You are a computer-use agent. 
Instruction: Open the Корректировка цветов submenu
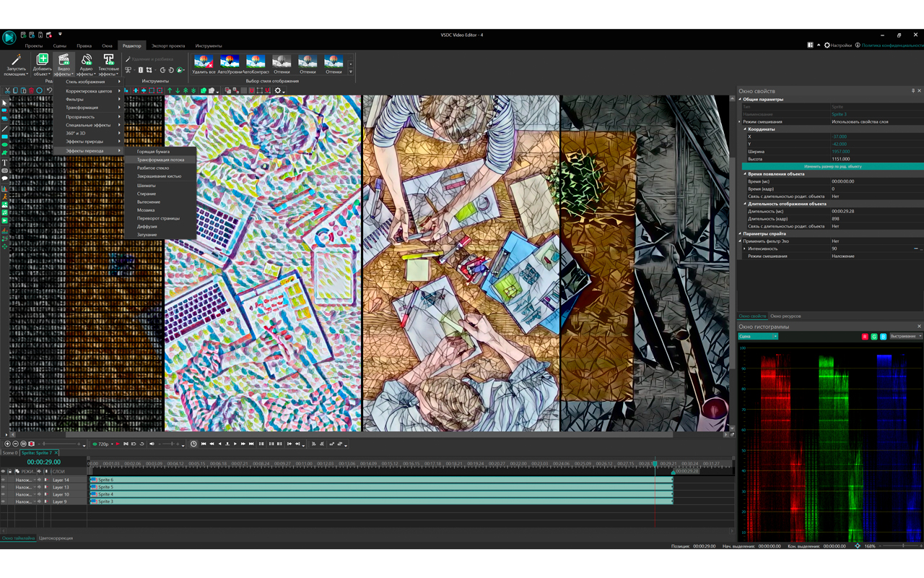[x=89, y=91]
